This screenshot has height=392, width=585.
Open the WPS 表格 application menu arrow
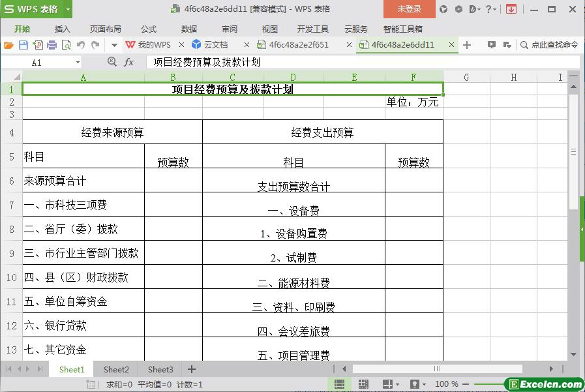tap(68, 9)
